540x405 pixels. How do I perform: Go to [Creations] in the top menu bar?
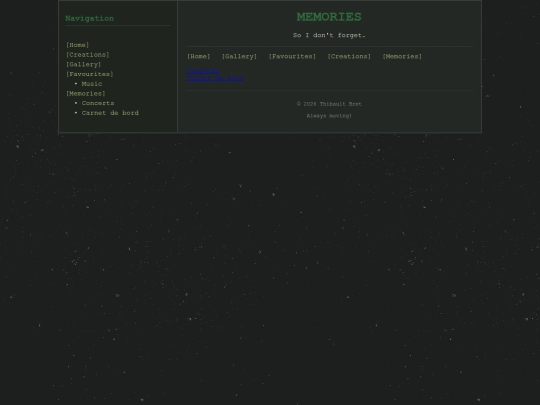click(x=349, y=56)
